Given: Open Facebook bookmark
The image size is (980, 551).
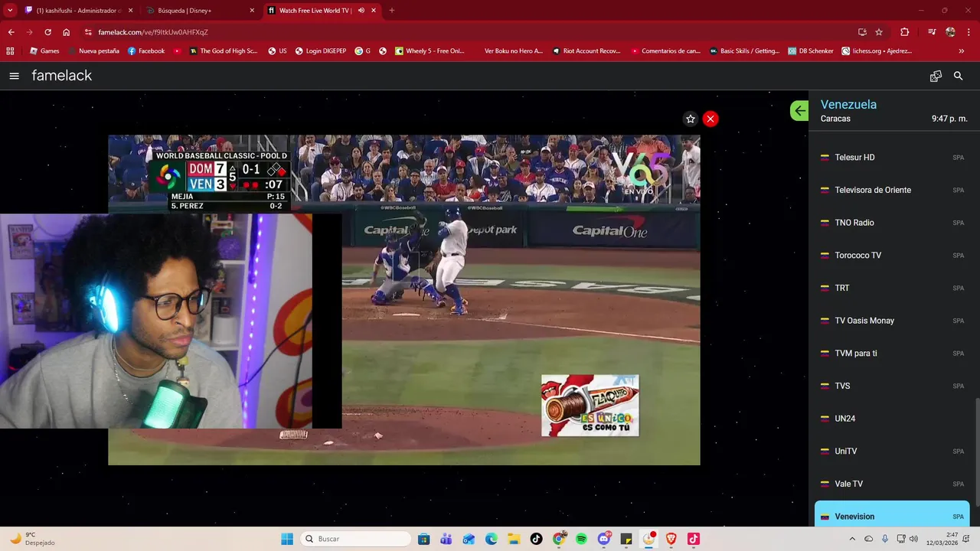Looking at the screenshot, I should tap(146, 51).
